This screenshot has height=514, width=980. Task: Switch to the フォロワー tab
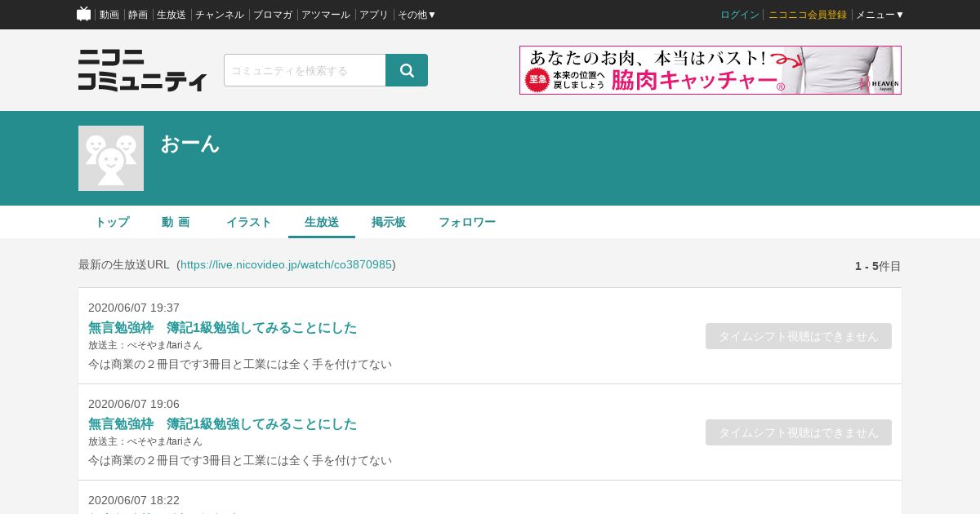click(x=467, y=222)
